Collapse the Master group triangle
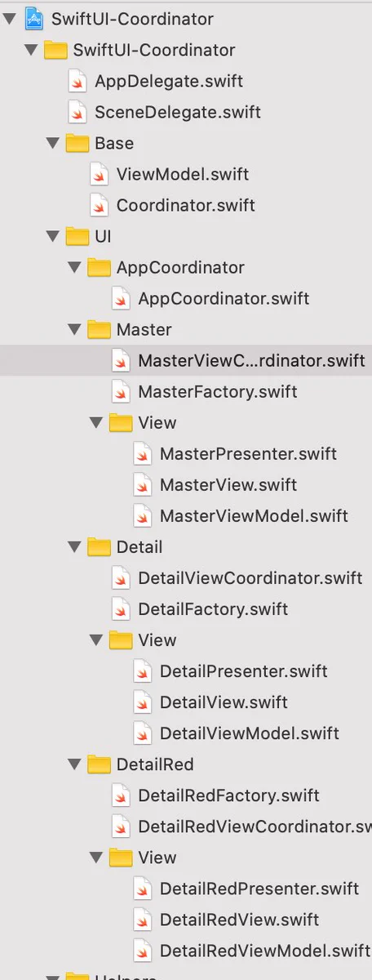The height and width of the screenshot is (980, 372). click(x=74, y=329)
